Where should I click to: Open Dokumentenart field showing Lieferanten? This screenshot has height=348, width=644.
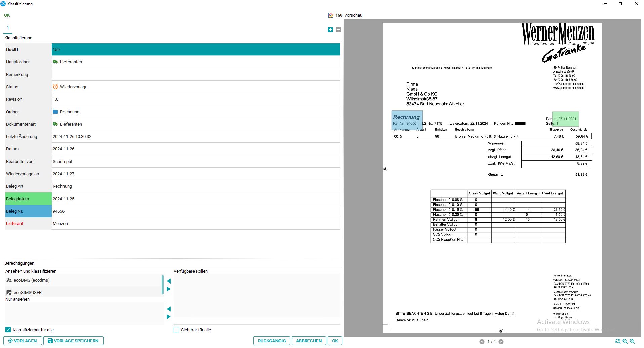point(196,124)
